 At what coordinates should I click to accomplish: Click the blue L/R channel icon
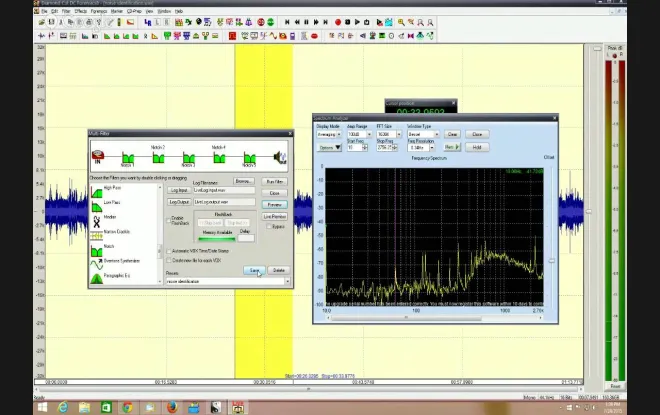click(148, 22)
